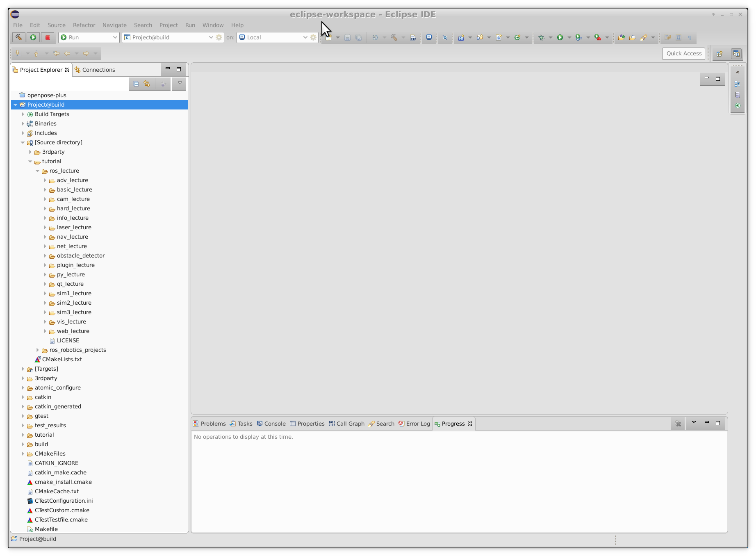Toggle Skip All Breakpoints in toolbar
Viewport: 756px width, 556px height.
(x=445, y=37)
